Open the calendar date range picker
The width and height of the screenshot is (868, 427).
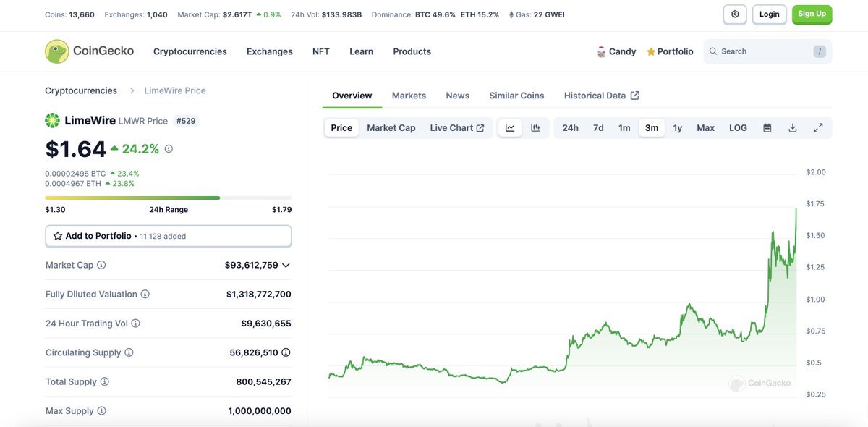(767, 128)
